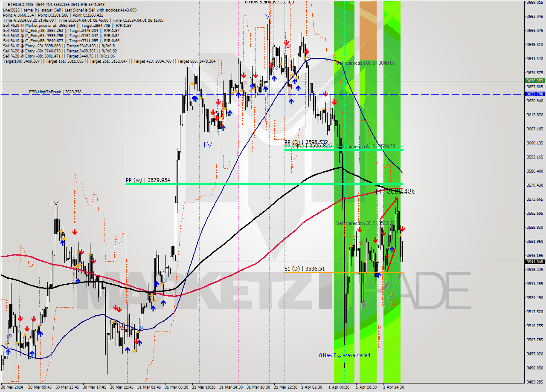This screenshot has height=392, width=546.
Task: Click the 'Line:2825 | tema_h1_status: Sell' line
Action: point(70,10)
